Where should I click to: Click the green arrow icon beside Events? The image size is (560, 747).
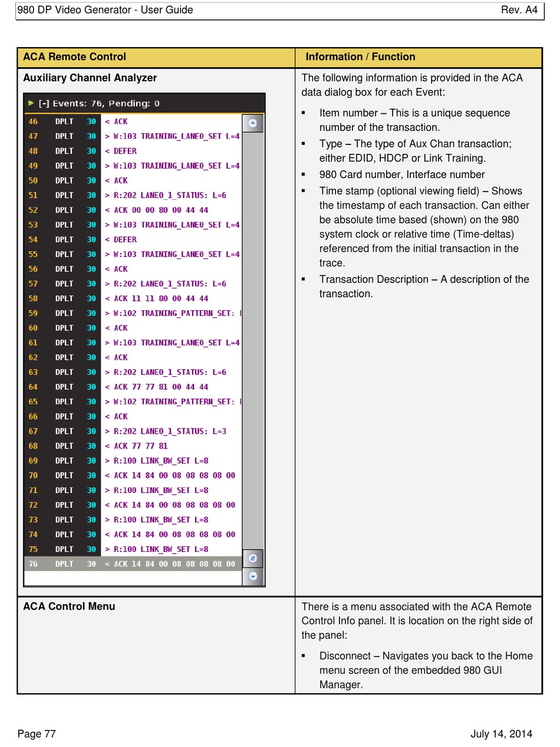click(x=31, y=103)
